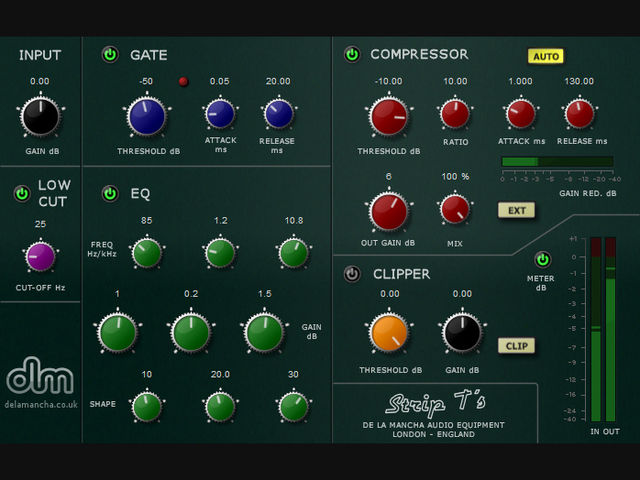Click the Gain Reduction dB meter bar

point(557,162)
